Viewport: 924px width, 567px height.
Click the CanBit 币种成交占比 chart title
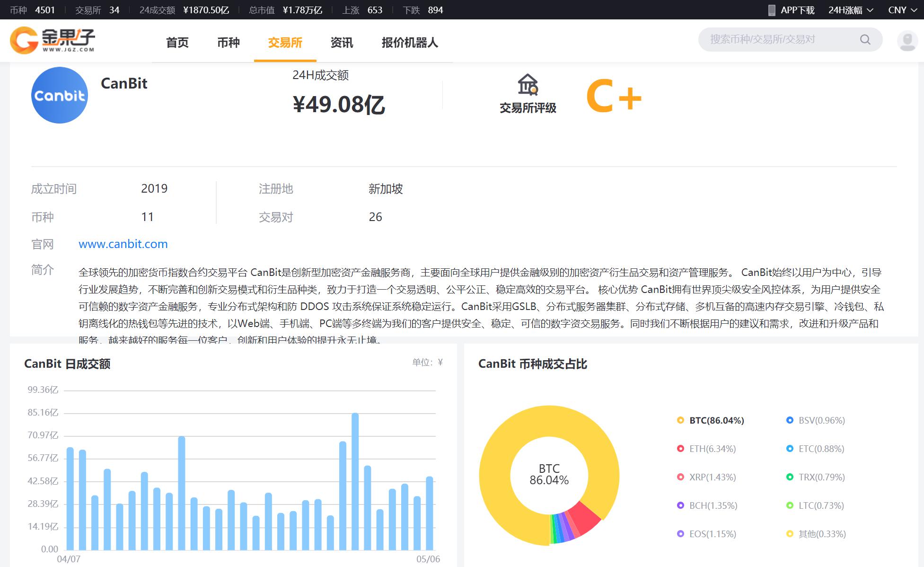tap(533, 363)
